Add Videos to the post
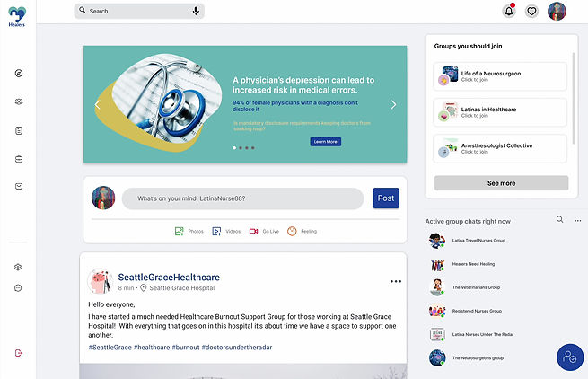588x379 pixels. [226, 231]
